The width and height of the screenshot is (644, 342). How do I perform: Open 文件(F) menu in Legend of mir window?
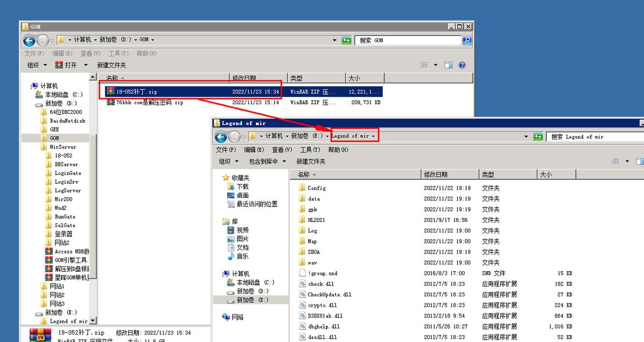[x=226, y=150]
